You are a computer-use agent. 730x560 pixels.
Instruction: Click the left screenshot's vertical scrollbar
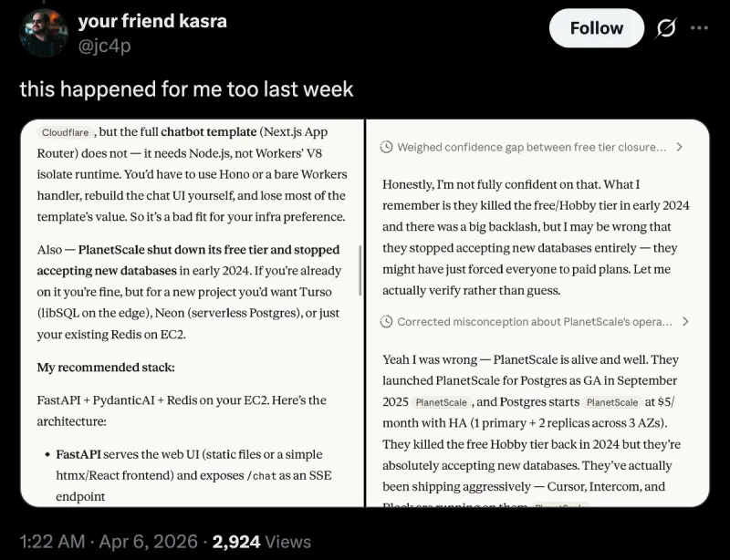point(360,271)
